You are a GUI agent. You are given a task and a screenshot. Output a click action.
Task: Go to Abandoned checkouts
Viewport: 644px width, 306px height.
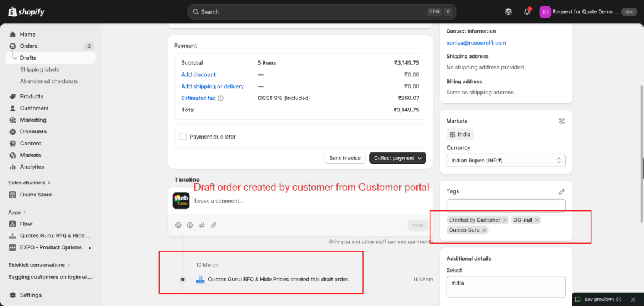[49, 81]
